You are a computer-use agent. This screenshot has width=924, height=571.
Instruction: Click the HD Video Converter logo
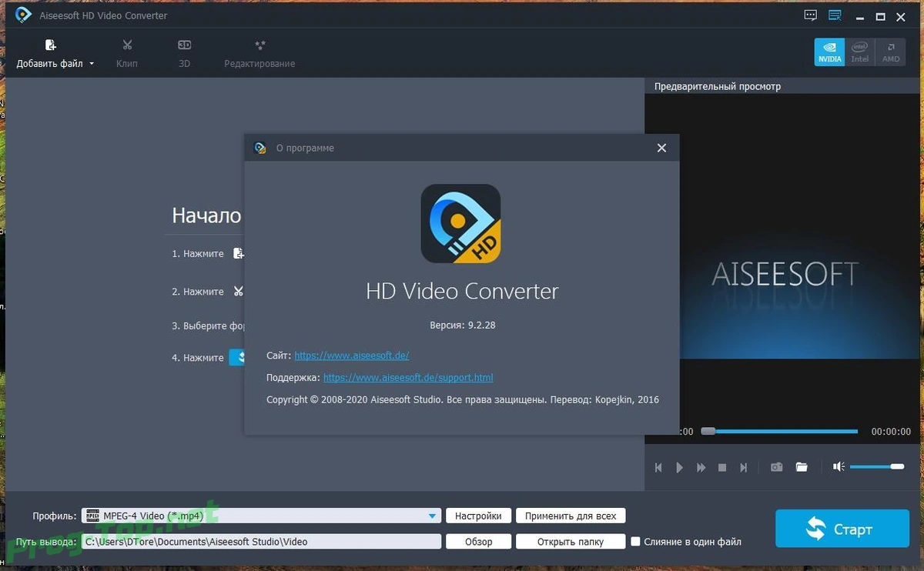pyautogui.click(x=460, y=224)
